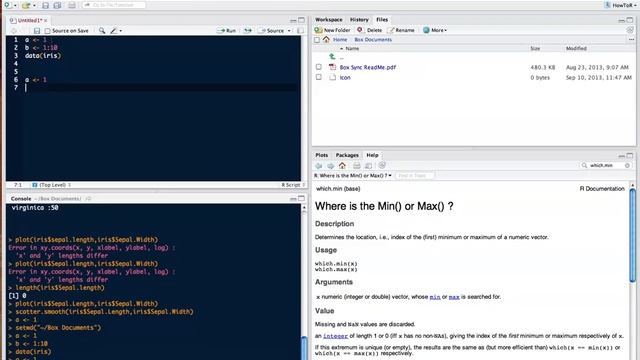Viewport: 640px width, 360px height.
Task: Close the Untitled1 tab
Action: [46, 20]
